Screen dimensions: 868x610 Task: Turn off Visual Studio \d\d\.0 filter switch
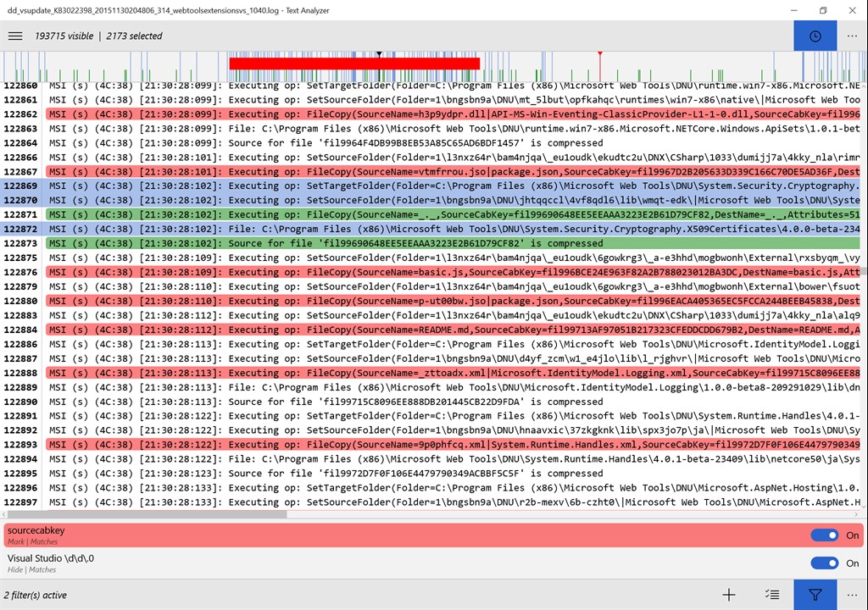824,563
